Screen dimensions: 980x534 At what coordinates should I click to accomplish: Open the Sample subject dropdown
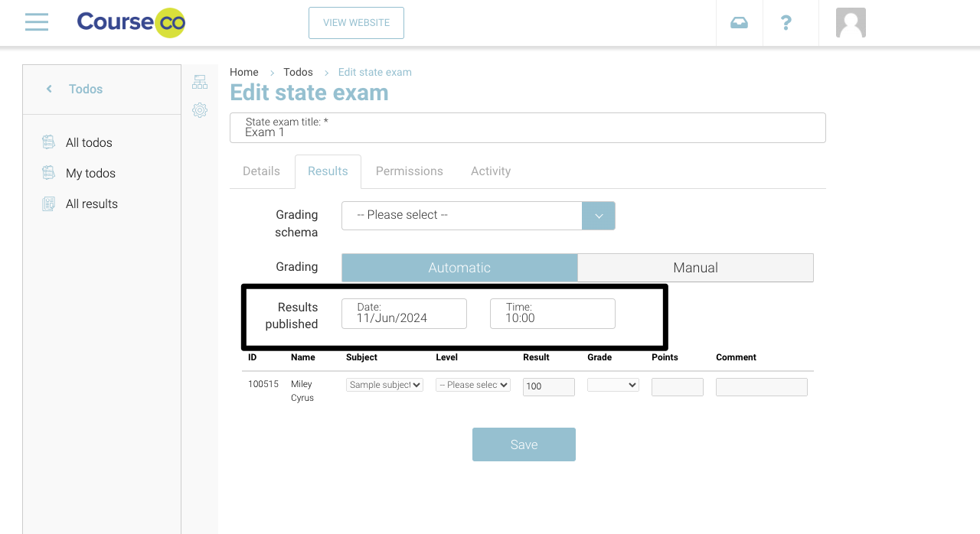pyautogui.click(x=384, y=385)
